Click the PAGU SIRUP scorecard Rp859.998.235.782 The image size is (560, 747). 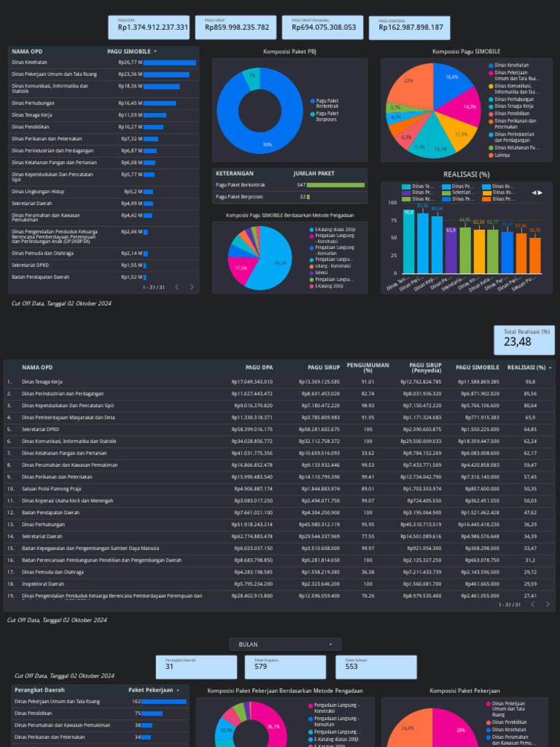tap(236, 28)
